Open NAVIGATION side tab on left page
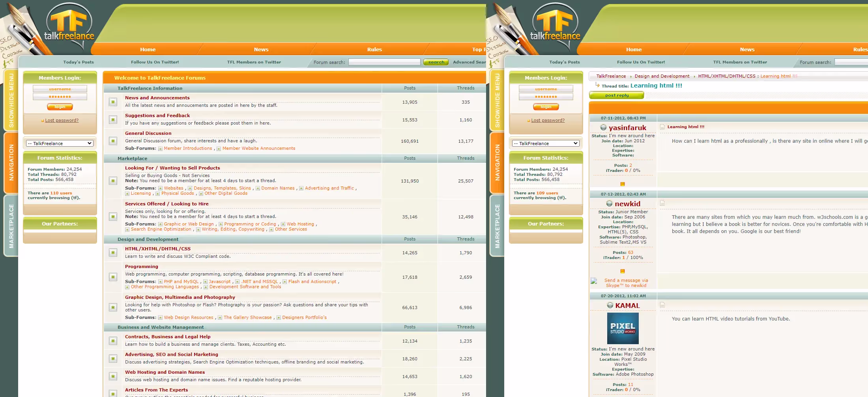Screen dimensions: 868x397 (x=11, y=162)
